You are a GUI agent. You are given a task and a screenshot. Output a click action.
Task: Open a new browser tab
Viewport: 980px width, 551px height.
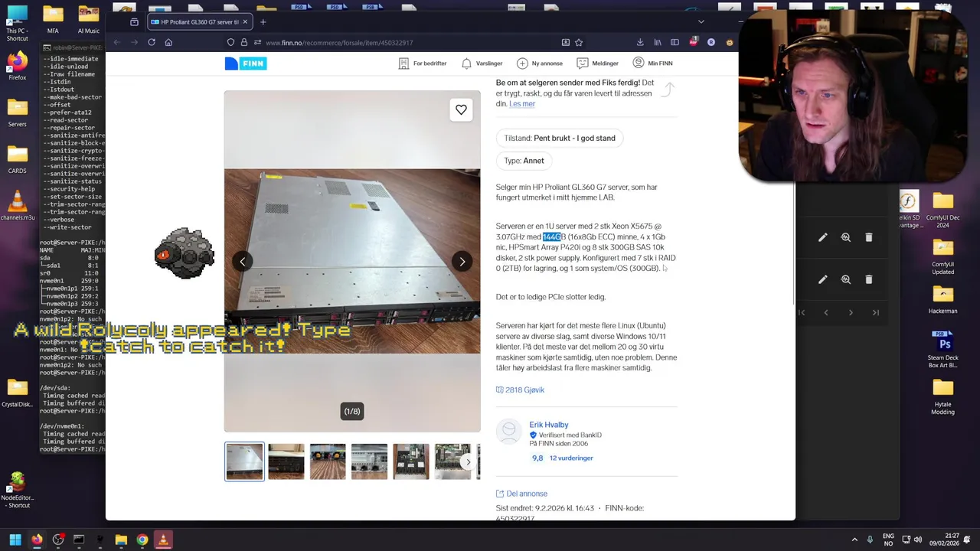click(263, 21)
